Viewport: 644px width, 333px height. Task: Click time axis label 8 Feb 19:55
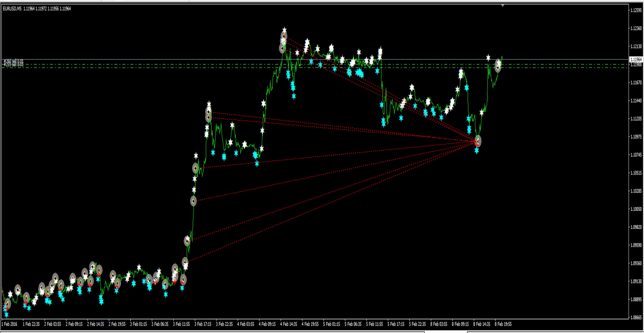[x=503, y=324]
